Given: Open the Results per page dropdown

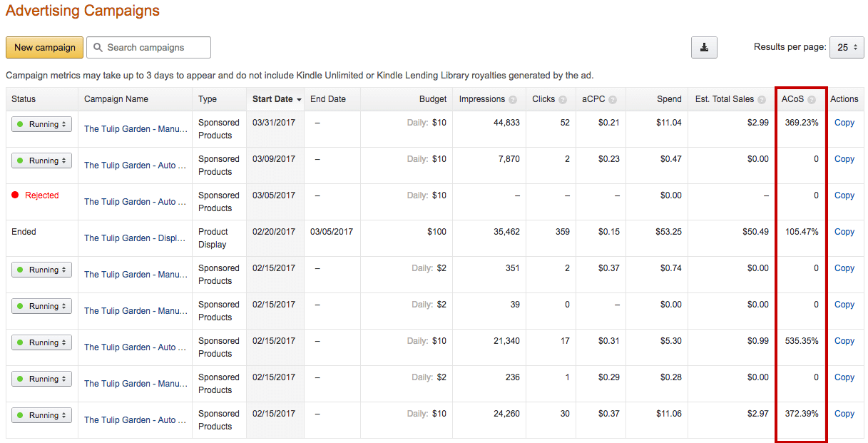Looking at the screenshot, I should (x=847, y=48).
